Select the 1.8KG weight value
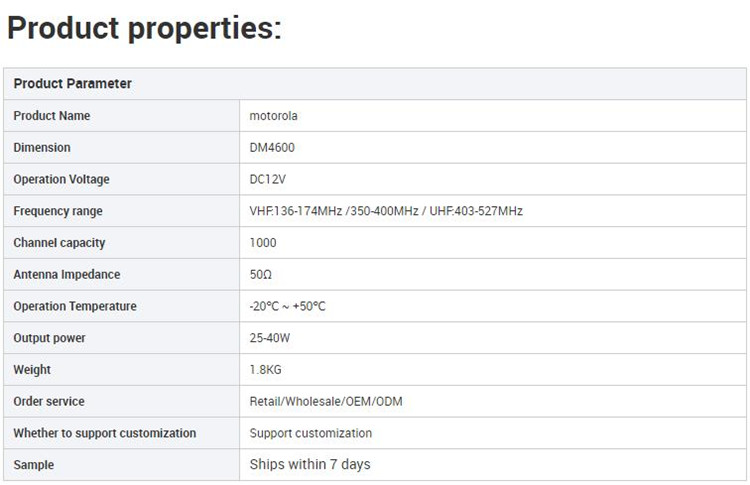 click(266, 370)
